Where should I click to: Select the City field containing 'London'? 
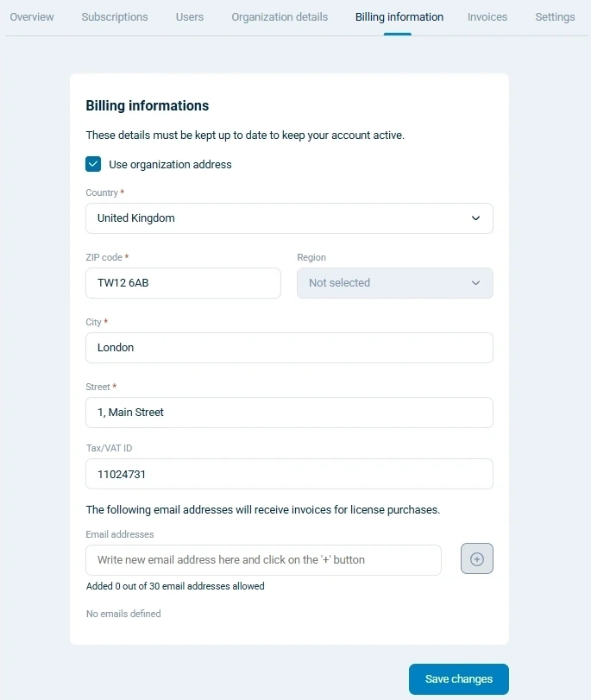[289, 348]
